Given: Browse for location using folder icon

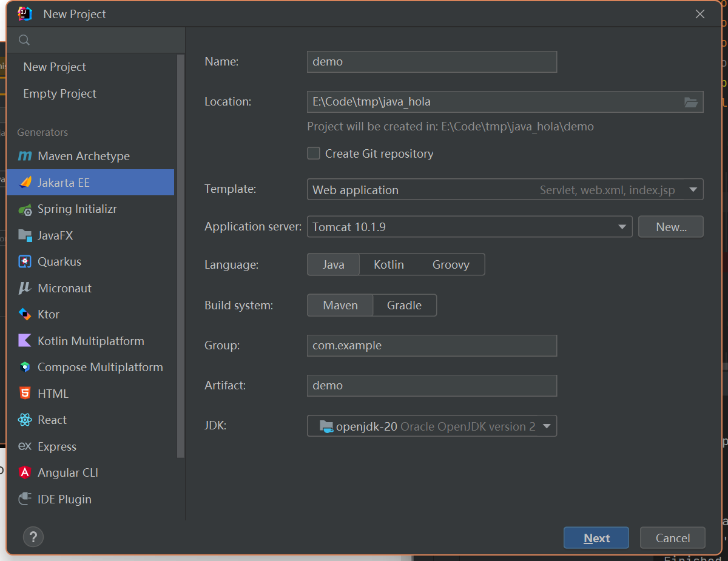Looking at the screenshot, I should [691, 102].
